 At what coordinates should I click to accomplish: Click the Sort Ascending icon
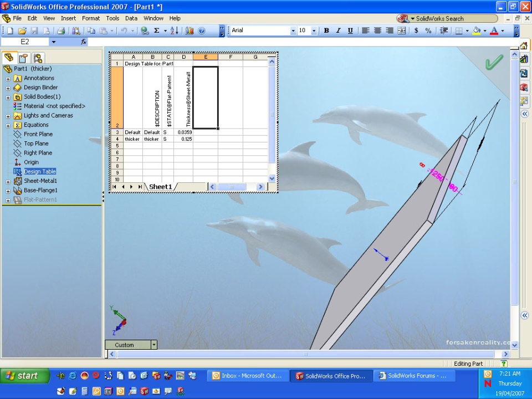click(x=174, y=31)
